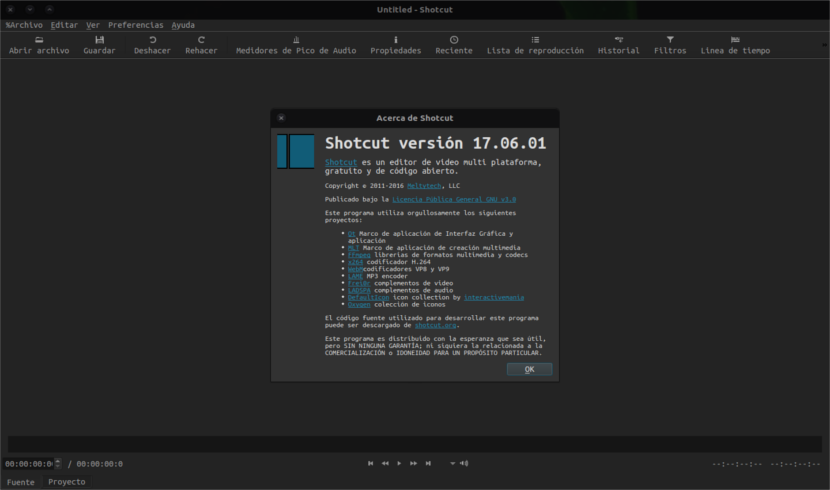Open the Ayuda menu
The height and width of the screenshot is (490, 830).
[183, 25]
